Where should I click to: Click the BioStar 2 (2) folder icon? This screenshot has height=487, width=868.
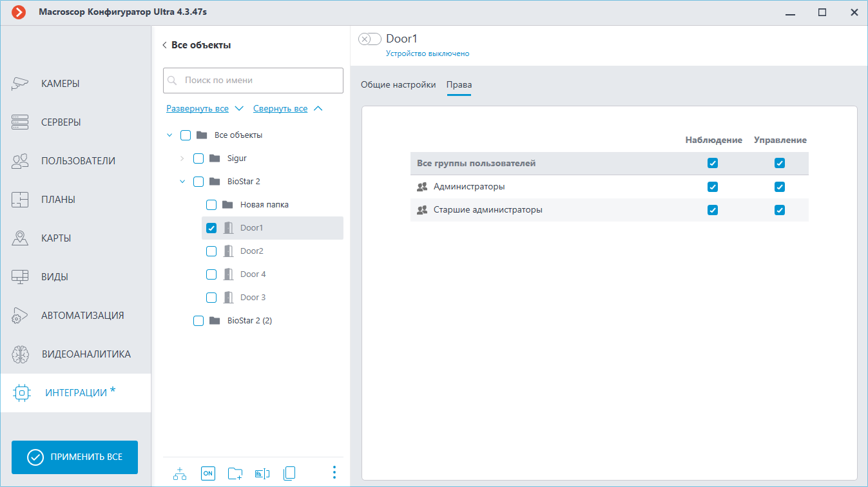coord(215,321)
